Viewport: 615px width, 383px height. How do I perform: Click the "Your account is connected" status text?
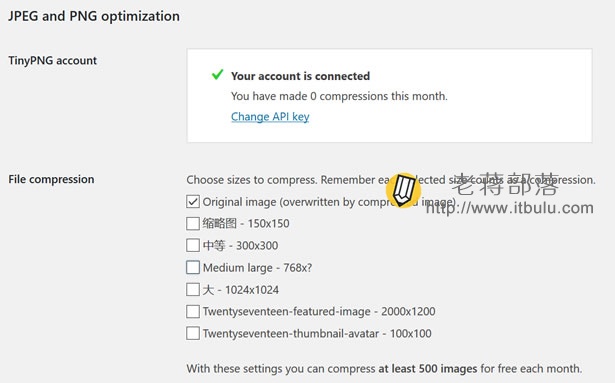pos(300,76)
